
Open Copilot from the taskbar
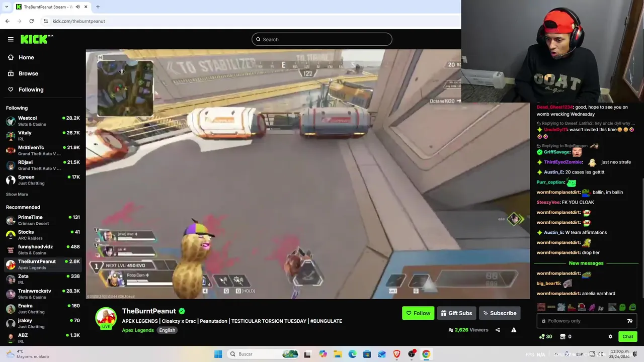point(323,354)
